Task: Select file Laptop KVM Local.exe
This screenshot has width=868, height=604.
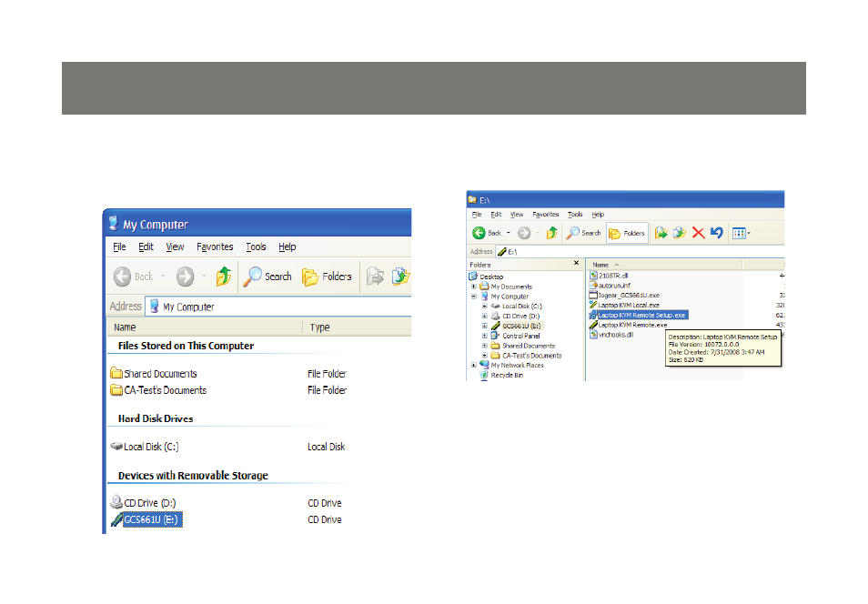Action: point(624,305)
